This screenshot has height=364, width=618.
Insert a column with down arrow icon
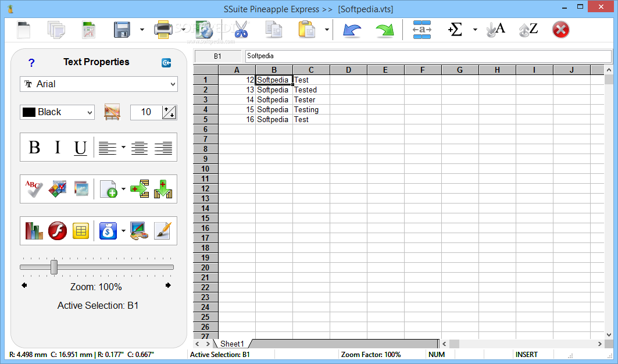tap(163, 189)
